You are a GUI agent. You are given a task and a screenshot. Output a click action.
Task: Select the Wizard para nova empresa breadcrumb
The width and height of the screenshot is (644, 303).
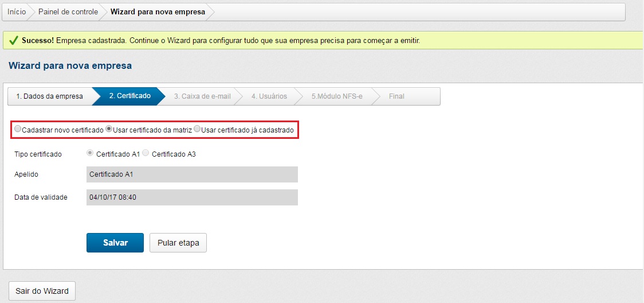coord(158,11)
